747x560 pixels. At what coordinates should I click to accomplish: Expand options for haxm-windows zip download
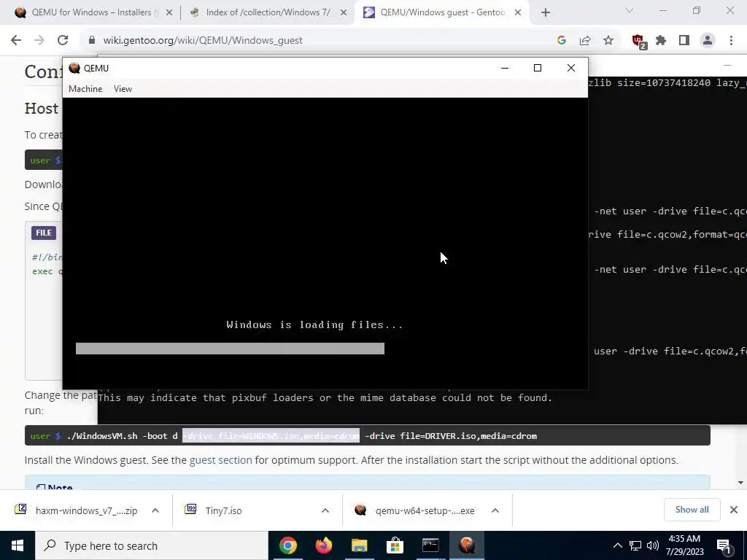pyautogui.click(x=155, y=510)
